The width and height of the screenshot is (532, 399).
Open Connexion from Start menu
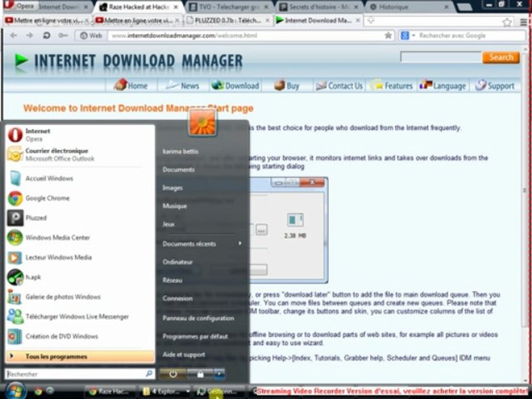(x=177, y=299)
